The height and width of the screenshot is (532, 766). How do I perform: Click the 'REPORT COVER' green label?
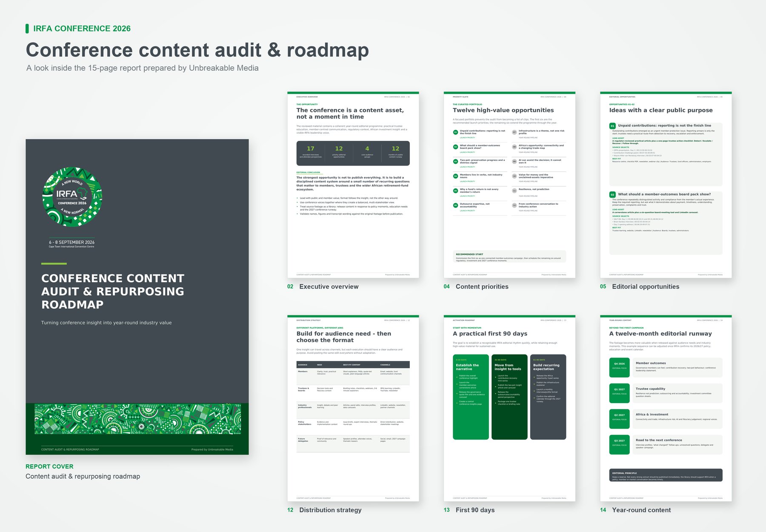(49, 466)
